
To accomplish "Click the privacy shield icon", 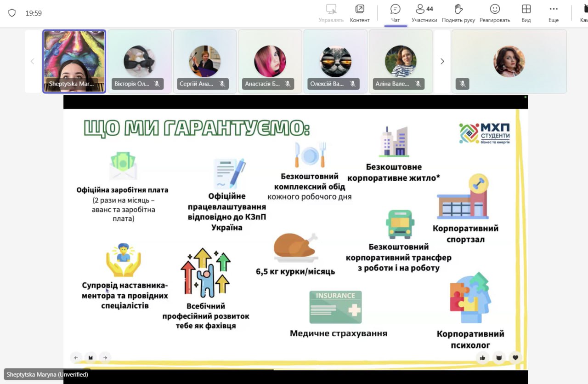I will (x=12, y=13).
